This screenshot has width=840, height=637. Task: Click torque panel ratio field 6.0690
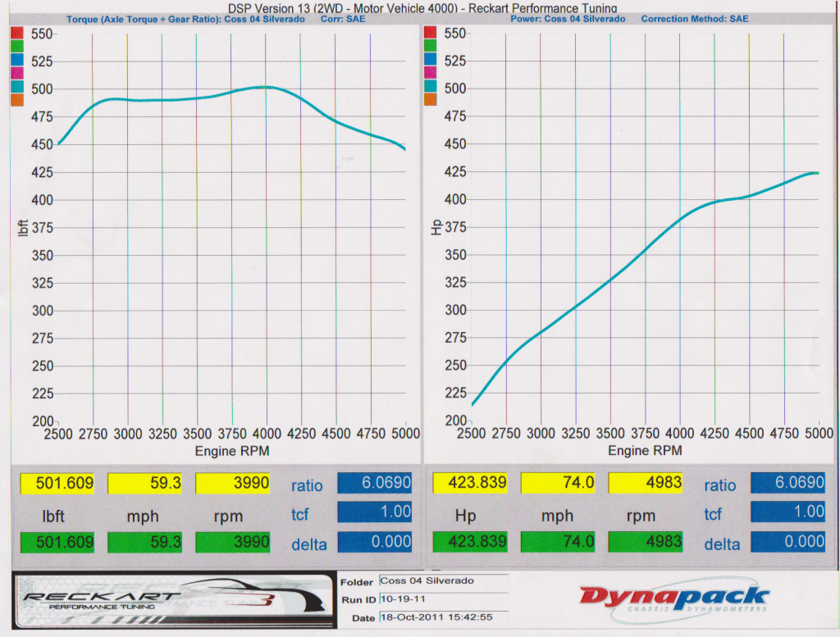click(374, 483)
